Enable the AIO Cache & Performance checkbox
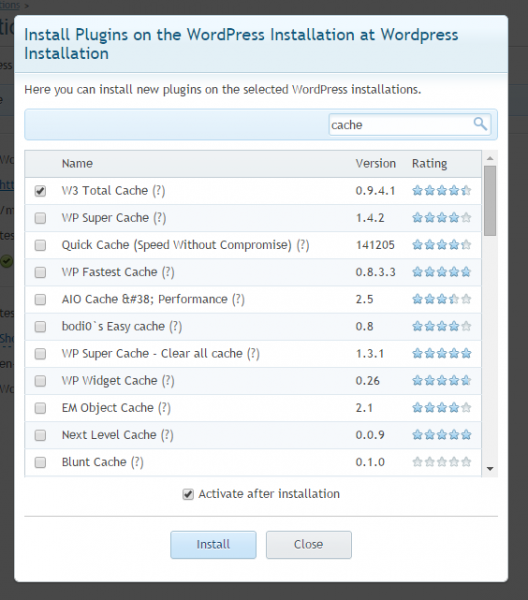Image resolution: width=528 pixels, height=600 pixels. [x=40, y=299]
